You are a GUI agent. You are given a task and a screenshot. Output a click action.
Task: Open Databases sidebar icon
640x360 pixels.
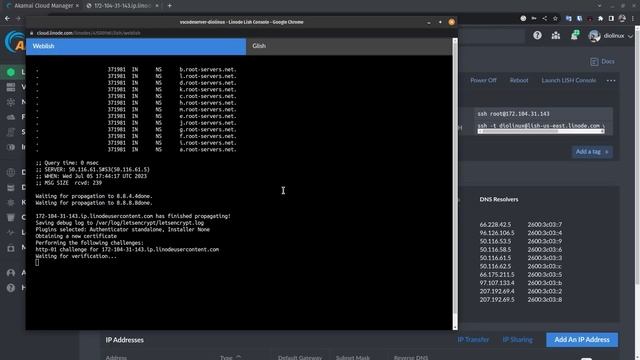click(x=11, y=187)
